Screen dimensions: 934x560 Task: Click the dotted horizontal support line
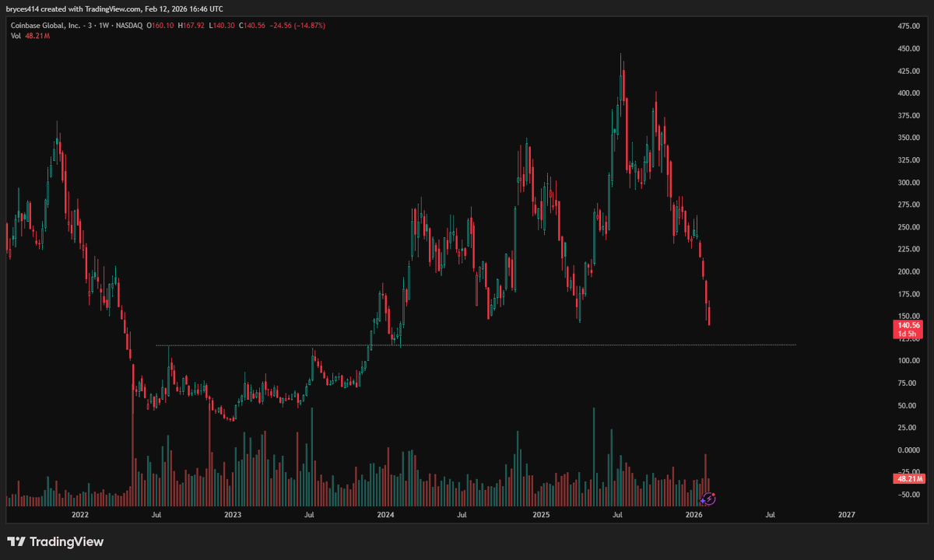476,345
